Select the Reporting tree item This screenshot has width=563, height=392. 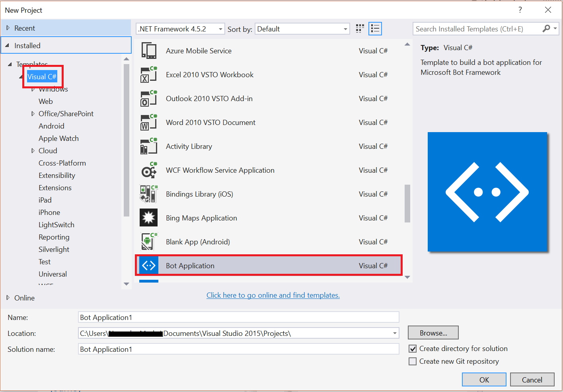[x=54, y=237]
